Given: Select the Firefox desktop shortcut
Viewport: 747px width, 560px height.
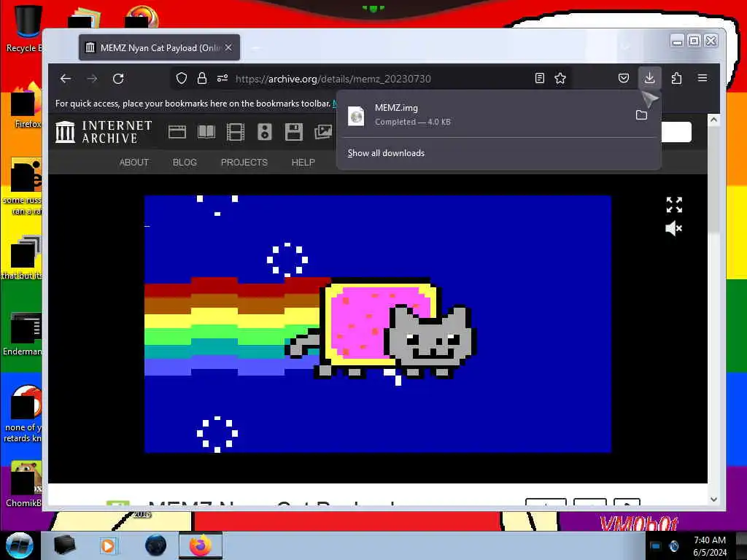Looking at the screenshot, I should click(26, 106).
